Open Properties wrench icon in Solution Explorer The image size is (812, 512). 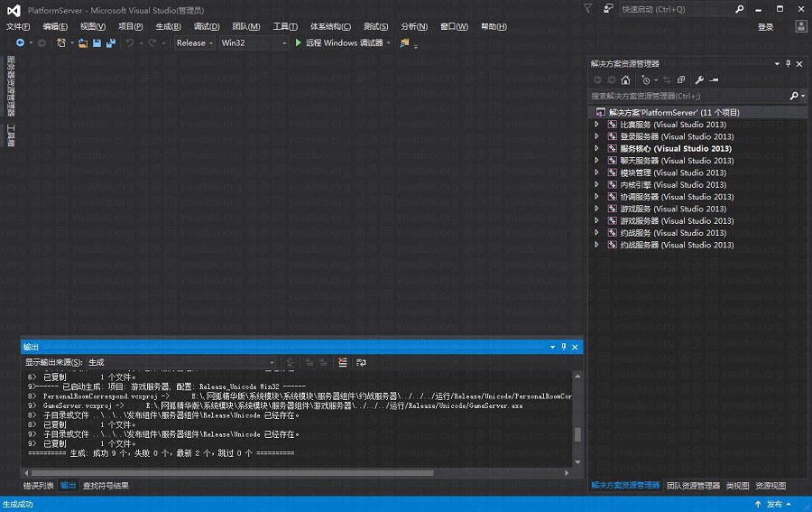click(x=698, y=79)
